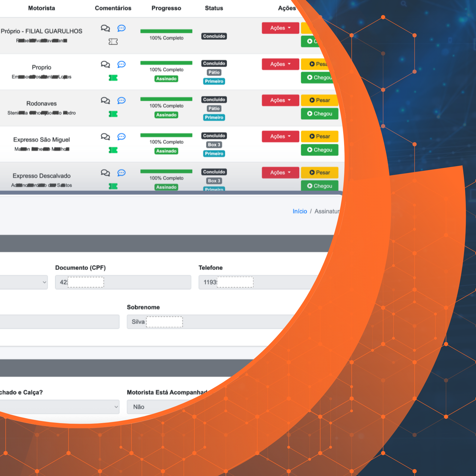Click outlined ticket icon in Filial Guarulhos row

click(x=113, y=42)
